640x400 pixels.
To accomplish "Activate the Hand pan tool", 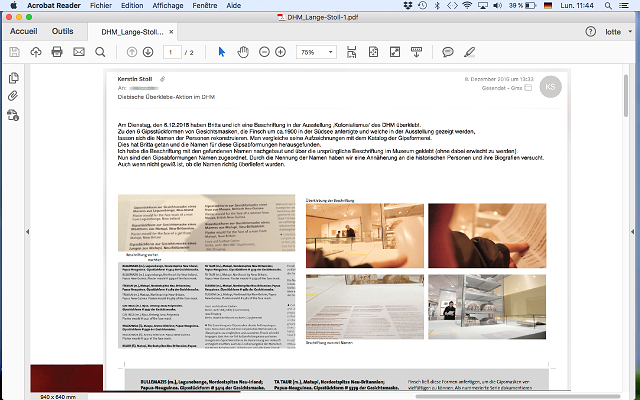I will click(243, 52).
